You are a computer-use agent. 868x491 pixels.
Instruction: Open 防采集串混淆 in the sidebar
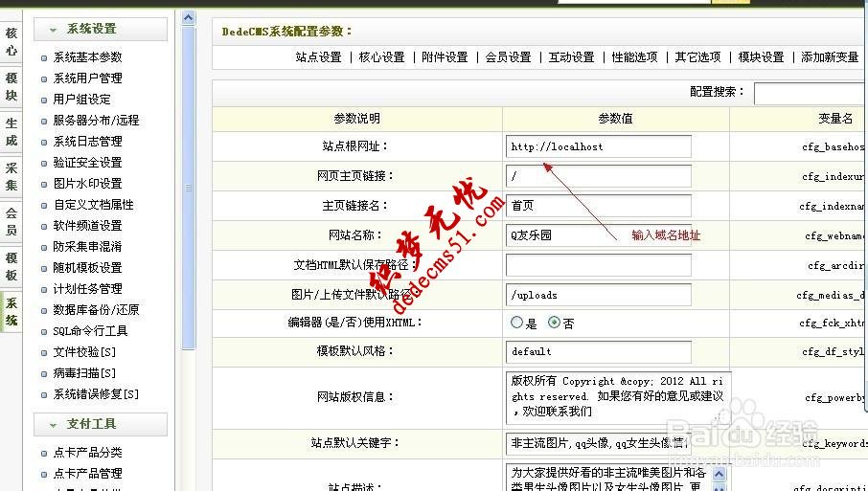click(87, 247)
